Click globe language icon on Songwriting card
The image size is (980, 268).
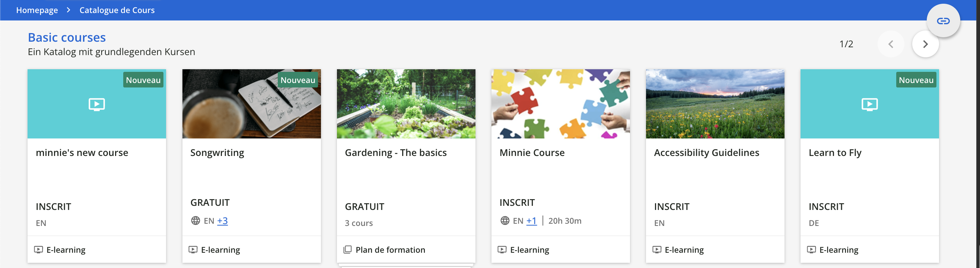[x=195, y=220]
